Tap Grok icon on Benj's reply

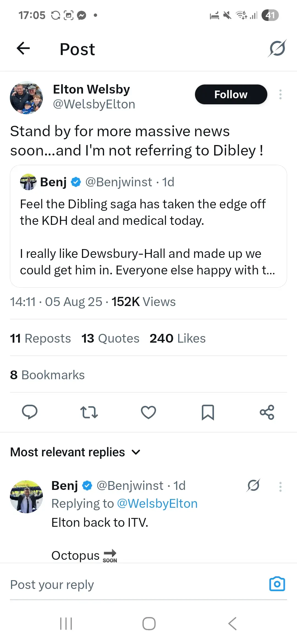click(x=253, y=485)
